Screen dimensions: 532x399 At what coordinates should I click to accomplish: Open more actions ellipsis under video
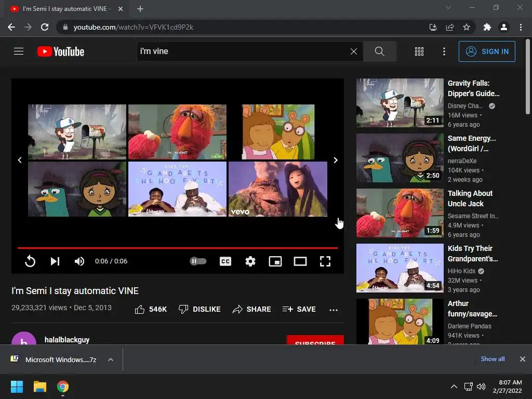click(334, 310)
